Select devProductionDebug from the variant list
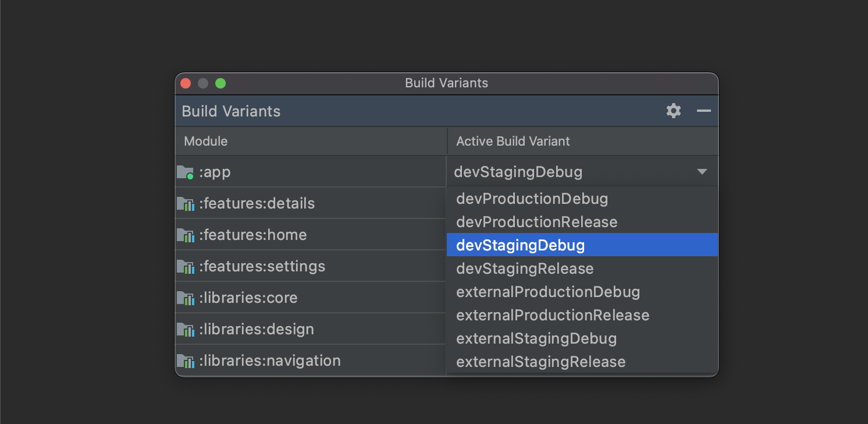 coord(532,199)
